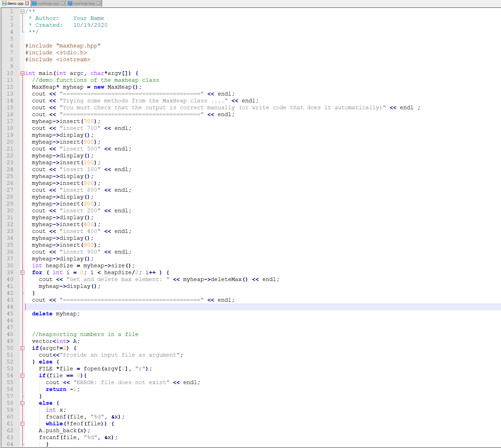Click the cout "insert 900" line
This screenshot has height=448, width=501.
point(82,252)
